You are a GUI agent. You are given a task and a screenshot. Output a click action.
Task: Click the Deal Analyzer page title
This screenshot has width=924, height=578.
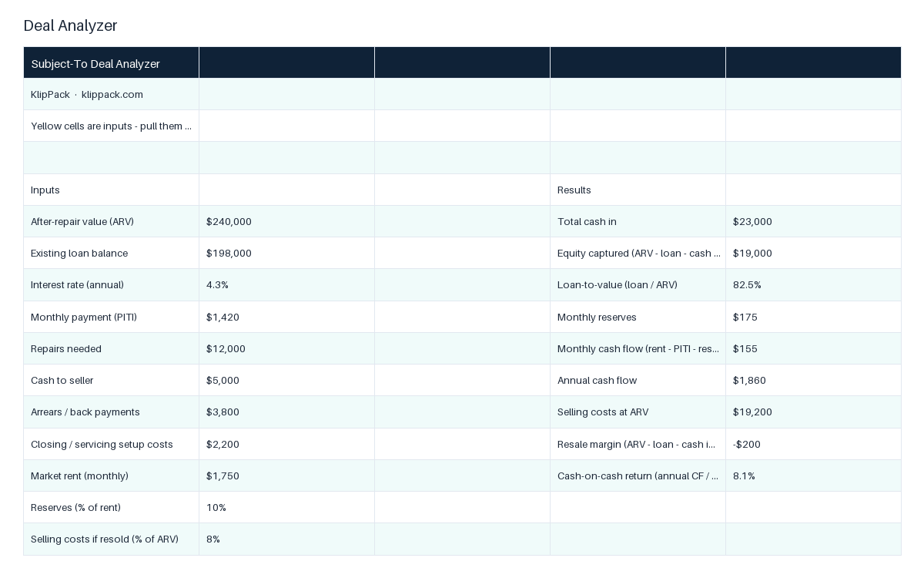(70, 25)
